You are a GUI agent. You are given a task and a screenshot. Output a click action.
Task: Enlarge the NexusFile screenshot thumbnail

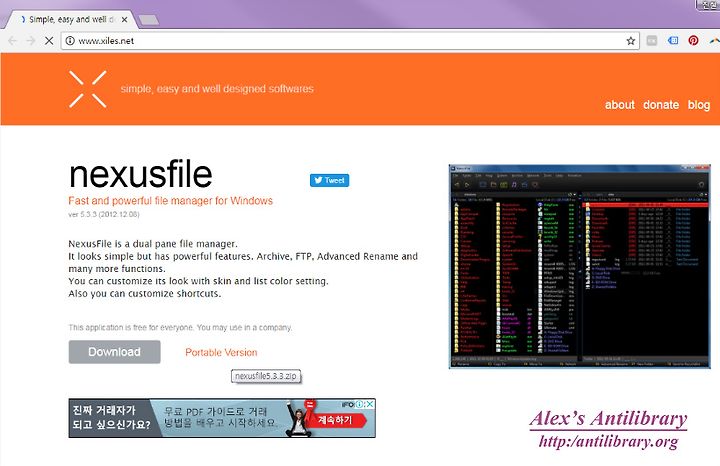[579, 266]
